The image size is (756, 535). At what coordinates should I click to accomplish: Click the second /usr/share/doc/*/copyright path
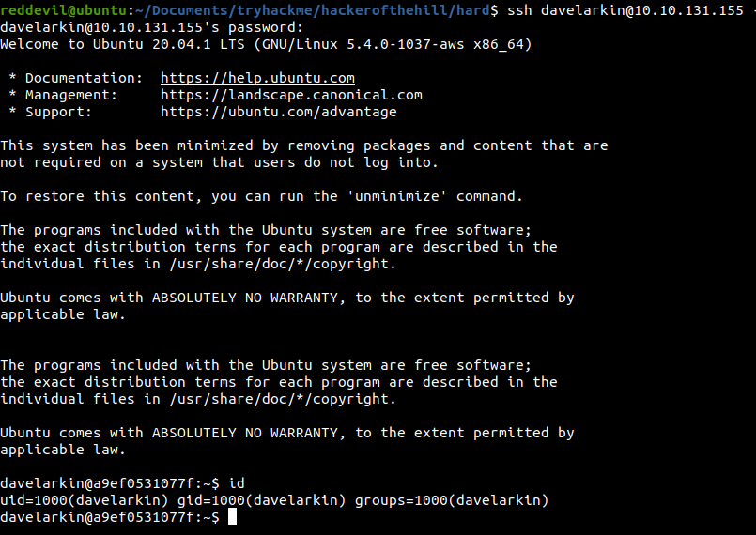pyautogui.click(x=283, y=399)
